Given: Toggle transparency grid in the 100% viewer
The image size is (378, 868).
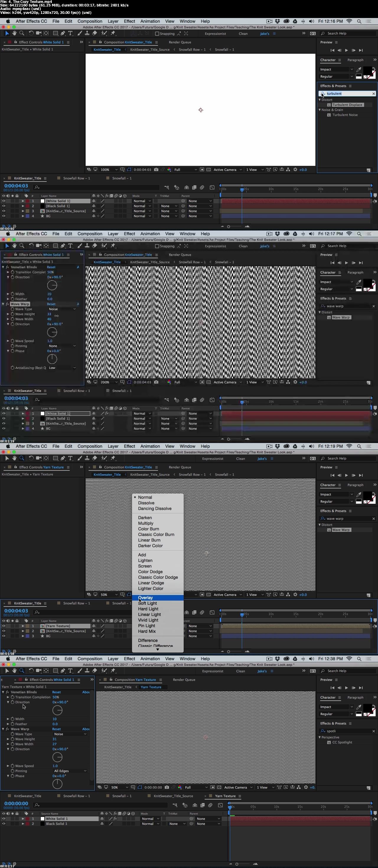Looking at the screenshot, I should (x=208, y=169).
